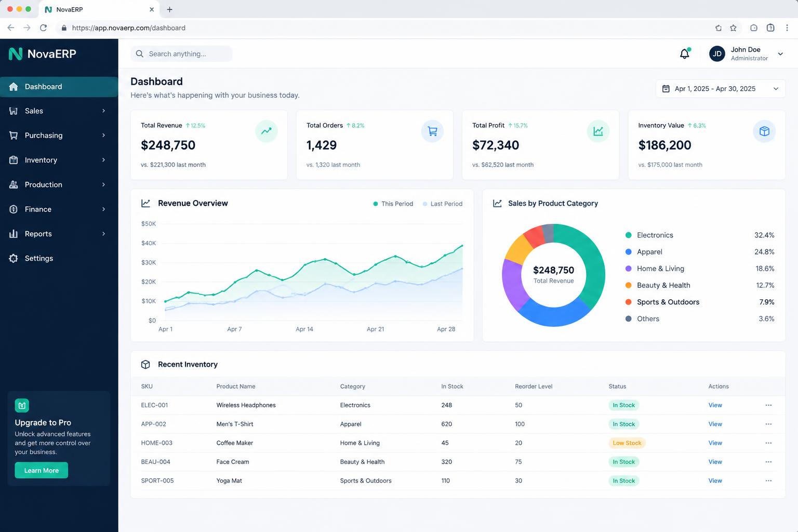Click the Recent Inventory cube icon

(x=145, y=365)
